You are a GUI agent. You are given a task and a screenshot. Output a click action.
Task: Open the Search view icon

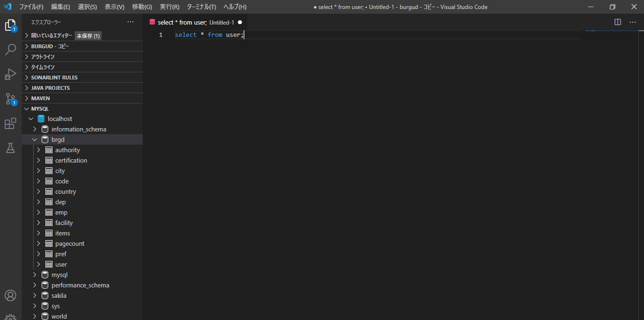tap(10, 50)
